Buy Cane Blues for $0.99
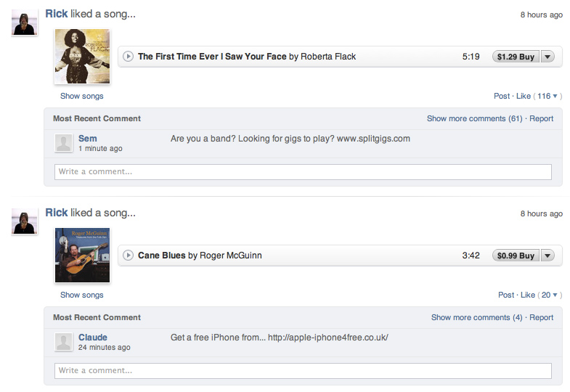The width and height of the screenshot is (570, 392). click(x=516, y=256)
